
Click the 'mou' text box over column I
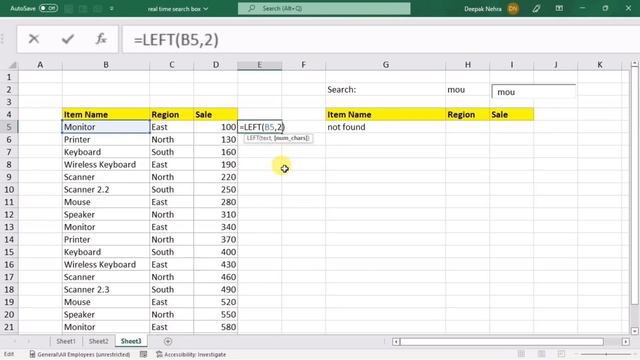(x=534, y=92)
